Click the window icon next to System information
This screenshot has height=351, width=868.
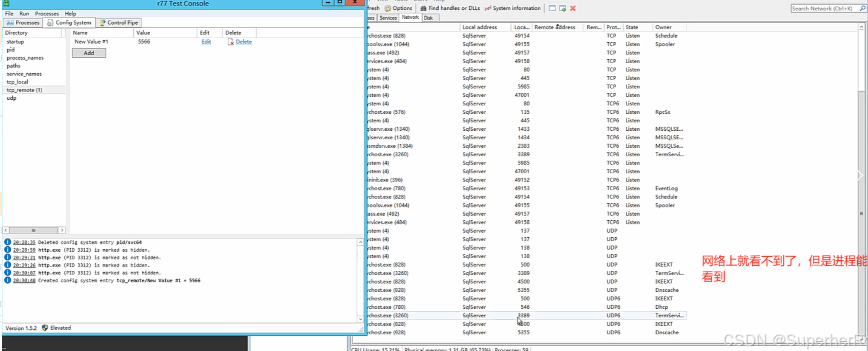click(x=552, y=8)
